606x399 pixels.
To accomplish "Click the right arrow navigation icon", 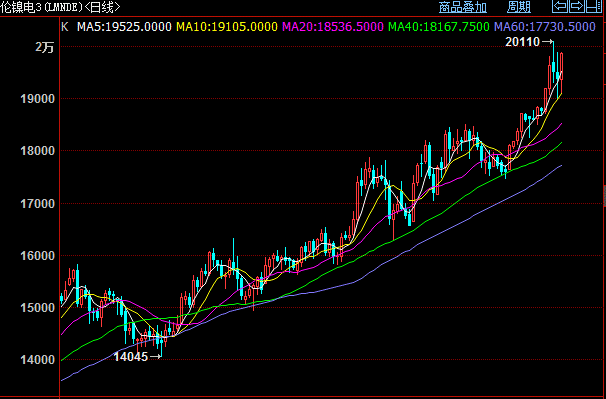I will coord(577,7).
